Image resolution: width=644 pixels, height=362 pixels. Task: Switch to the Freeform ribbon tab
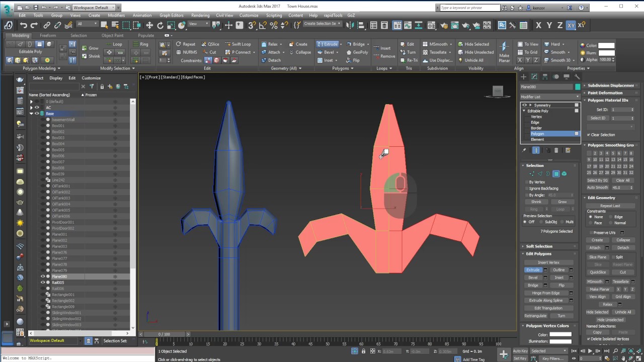coord(48,36)
